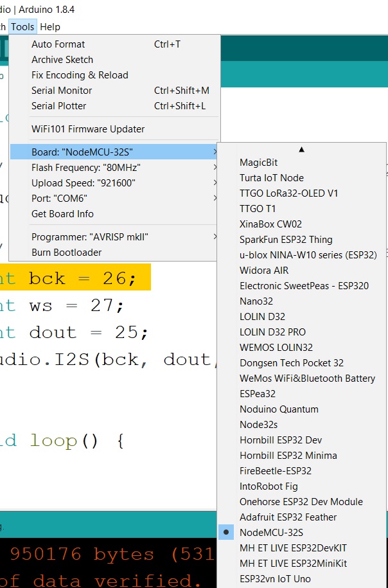Viewport: 388px width, 588px height.
Task: Expand Port: "COM6" submenu
Action: coord(114,199)
